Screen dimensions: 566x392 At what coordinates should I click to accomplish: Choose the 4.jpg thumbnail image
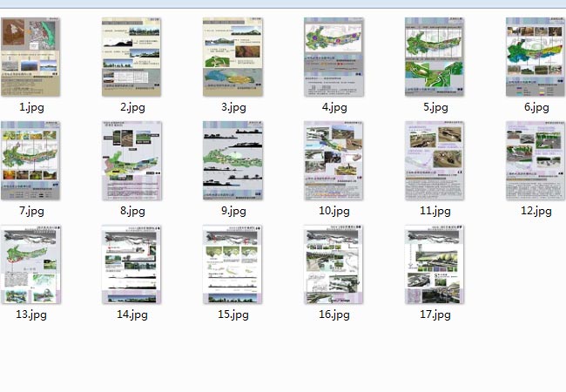(334, 57)
